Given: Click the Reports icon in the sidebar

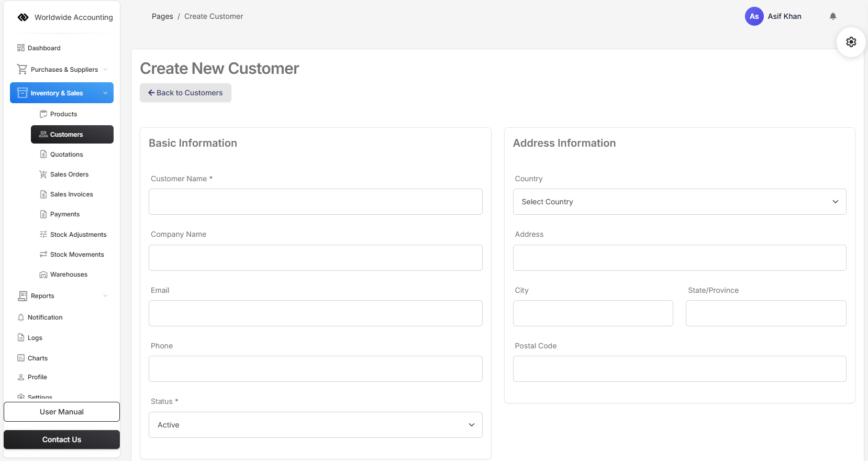Looking at the screenshot, I should (23, 296).
